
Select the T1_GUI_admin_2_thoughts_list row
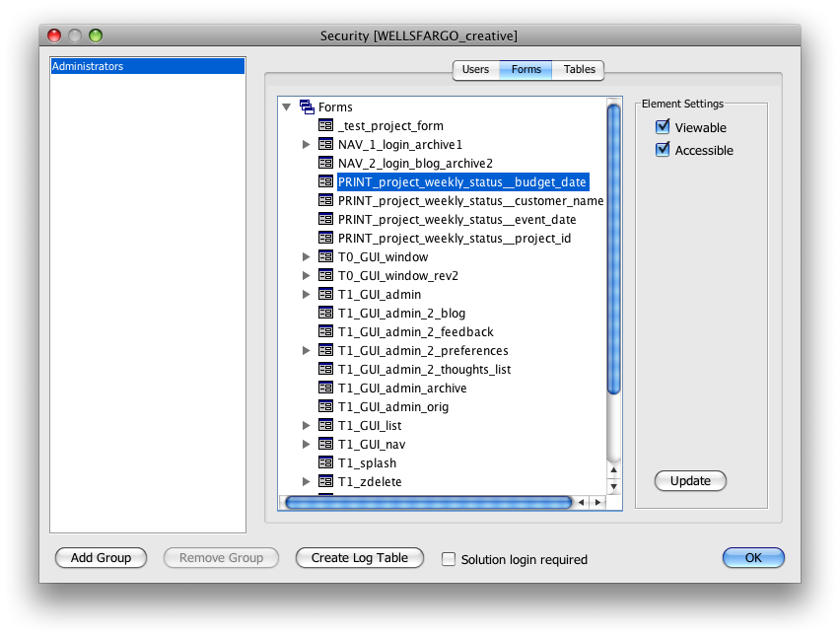pyautogui.click(x=424, y=369)
